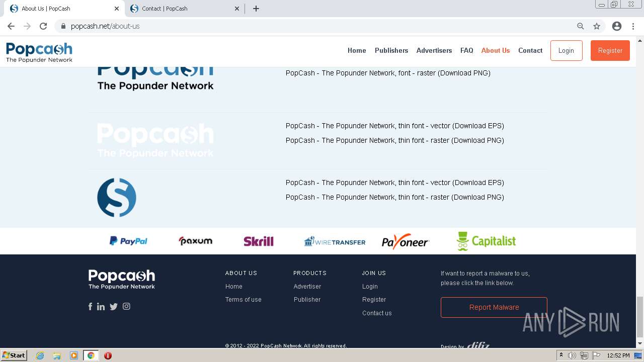Screen dimensions: 644x362
Task: Click the Popcash footer logo
Action: (x=122, y=279)
